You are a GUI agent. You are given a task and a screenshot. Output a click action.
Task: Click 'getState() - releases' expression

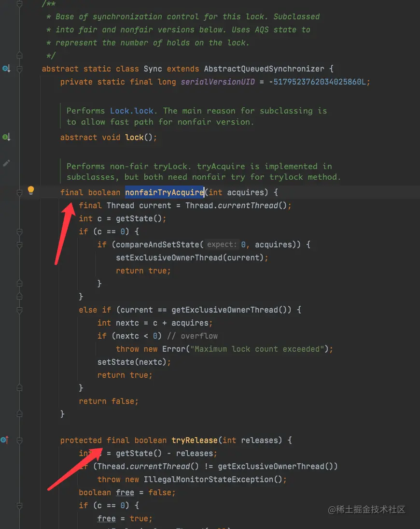164,454
